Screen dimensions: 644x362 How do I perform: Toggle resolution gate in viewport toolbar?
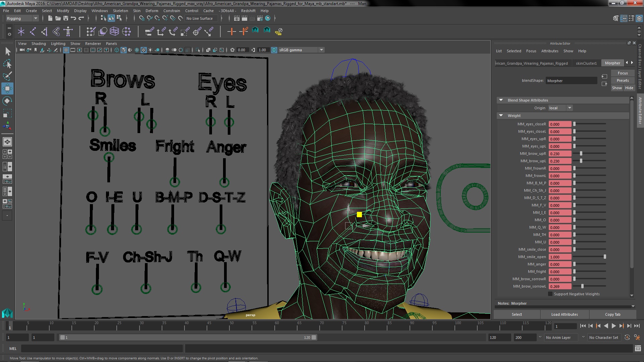pos(79,50)
